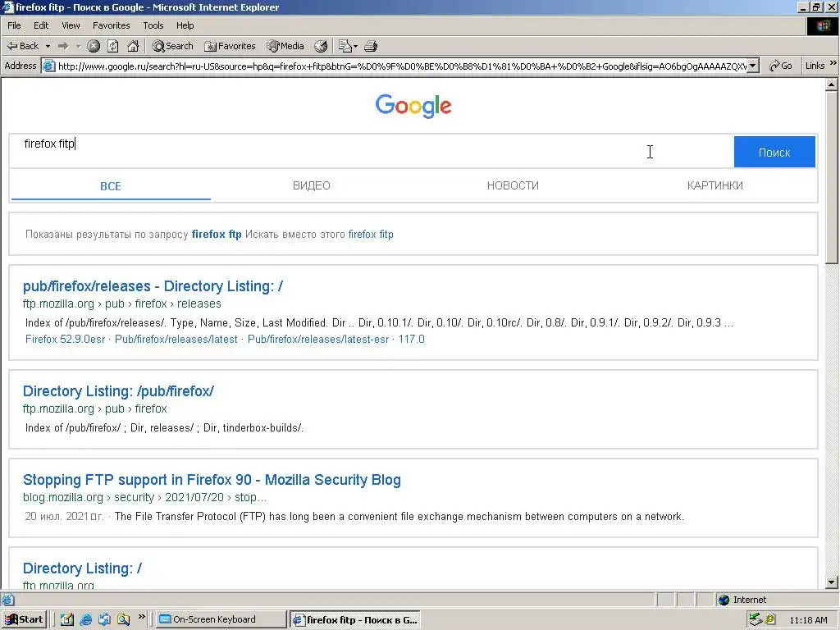Expand the Links toolbar chevron
Viewport: 840px width, 630px height.
click(833, 63)
